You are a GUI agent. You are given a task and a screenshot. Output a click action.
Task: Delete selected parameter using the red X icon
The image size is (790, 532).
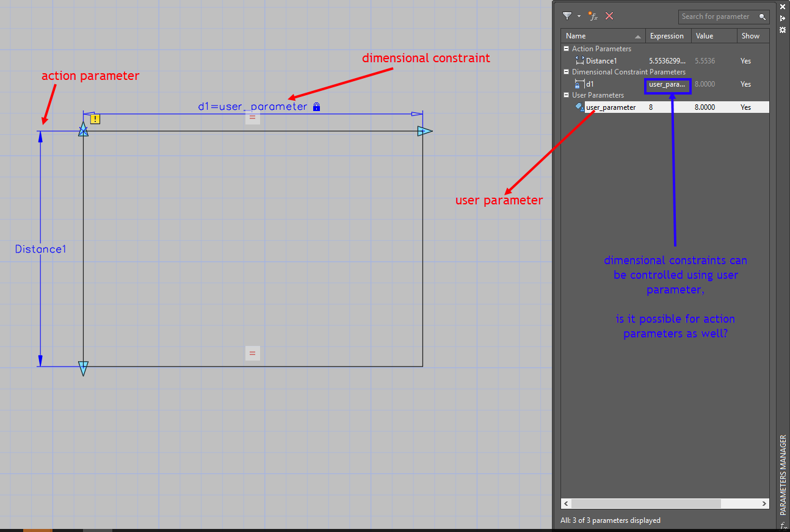click(x=609, y=16)
